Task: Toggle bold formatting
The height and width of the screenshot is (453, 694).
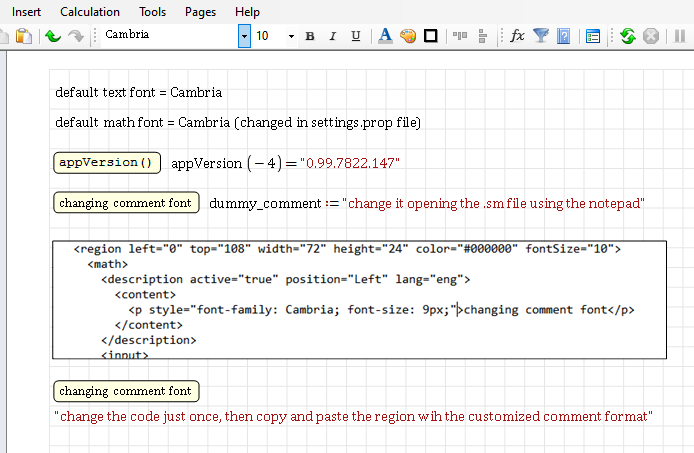Action: click(x=309, y=36)
